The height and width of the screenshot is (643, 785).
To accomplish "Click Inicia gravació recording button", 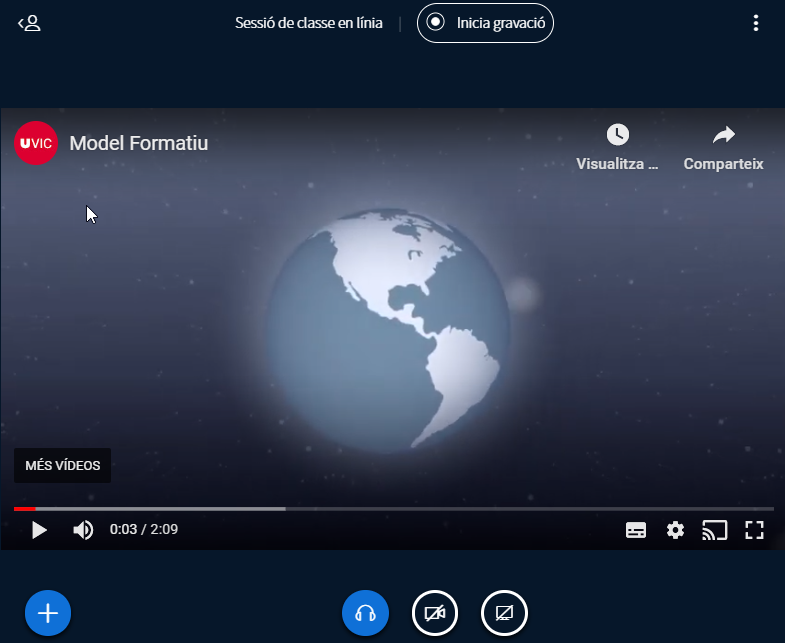I will click(485, 23).
